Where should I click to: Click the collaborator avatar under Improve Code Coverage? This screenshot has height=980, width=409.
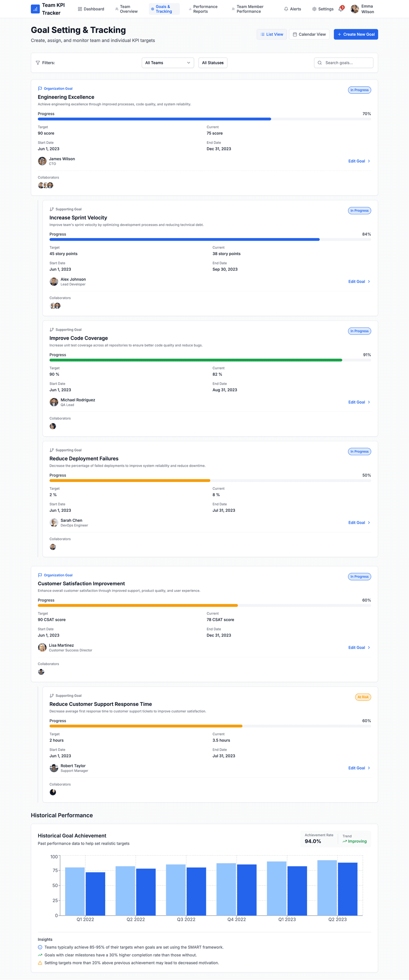click(x=53, y=426)
